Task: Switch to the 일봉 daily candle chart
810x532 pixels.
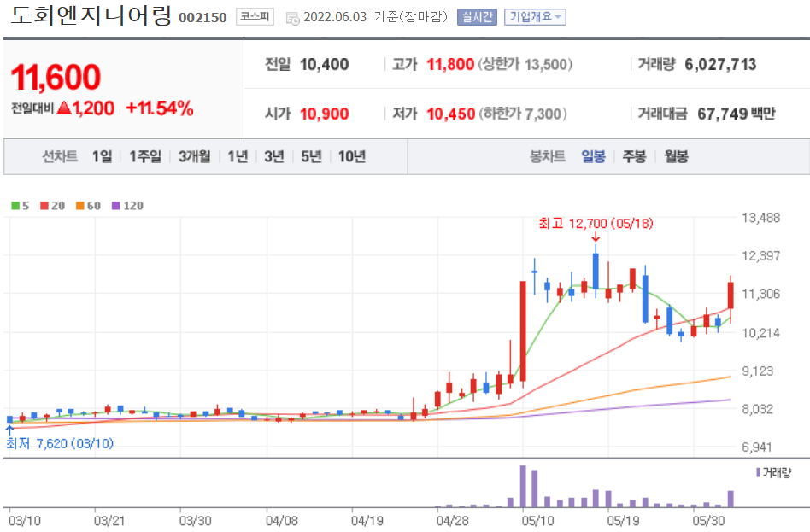Action: (x=593, y=156)
